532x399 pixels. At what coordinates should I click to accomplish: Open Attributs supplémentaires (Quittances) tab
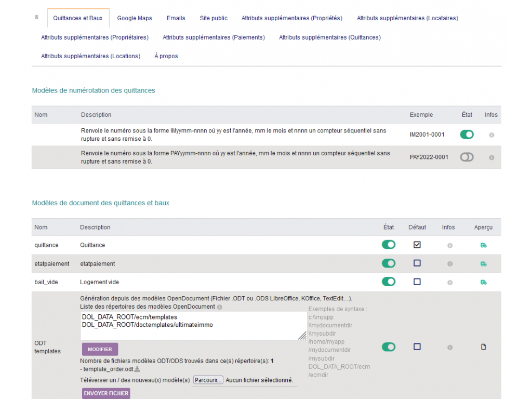tap(330, 37)
